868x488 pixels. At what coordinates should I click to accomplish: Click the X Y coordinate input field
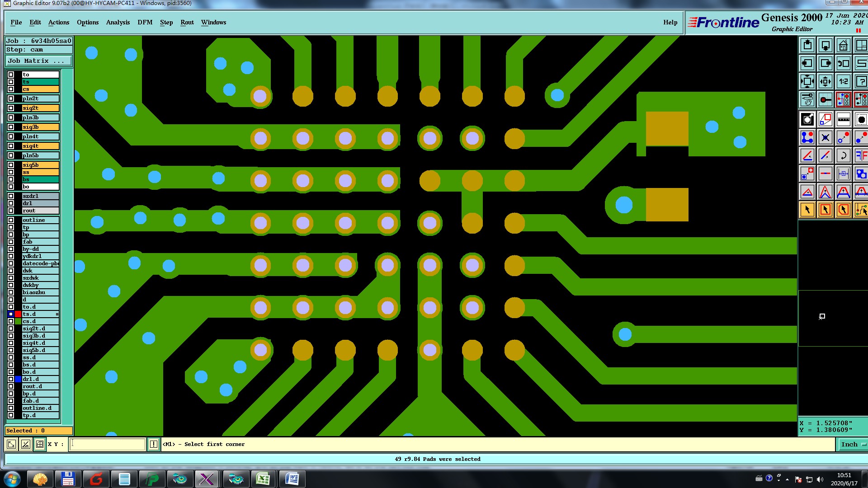pos(108,444)
